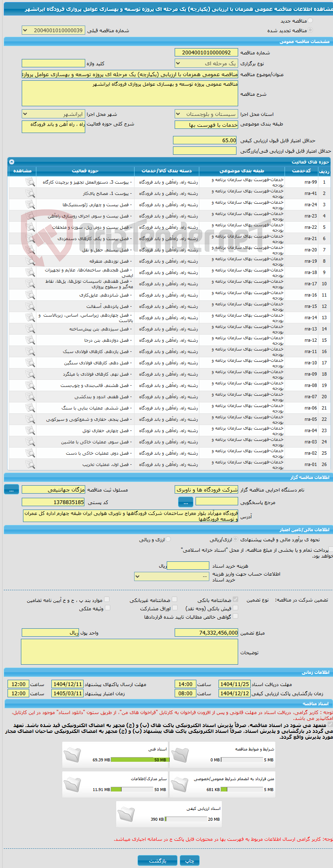333x868 pixels.
Task: Select ارزی/ریالی estimate option
Action: pyautogui.click(x=236, y=540)
